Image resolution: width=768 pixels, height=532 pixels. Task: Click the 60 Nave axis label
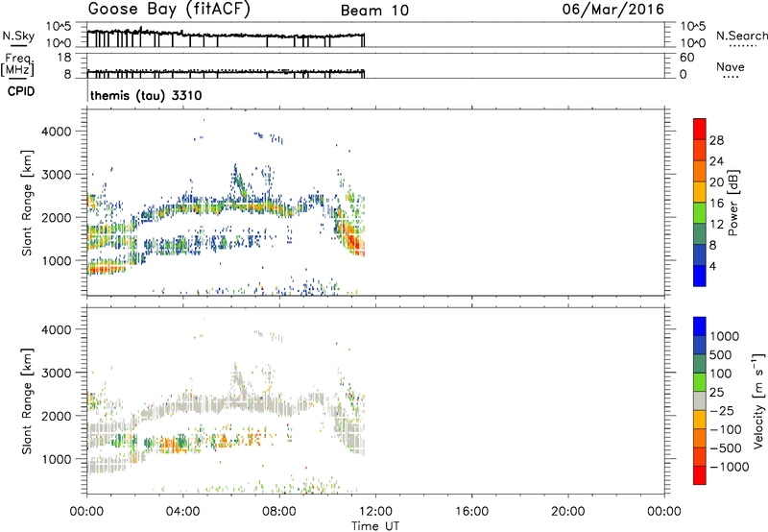(x=686, y=58)
